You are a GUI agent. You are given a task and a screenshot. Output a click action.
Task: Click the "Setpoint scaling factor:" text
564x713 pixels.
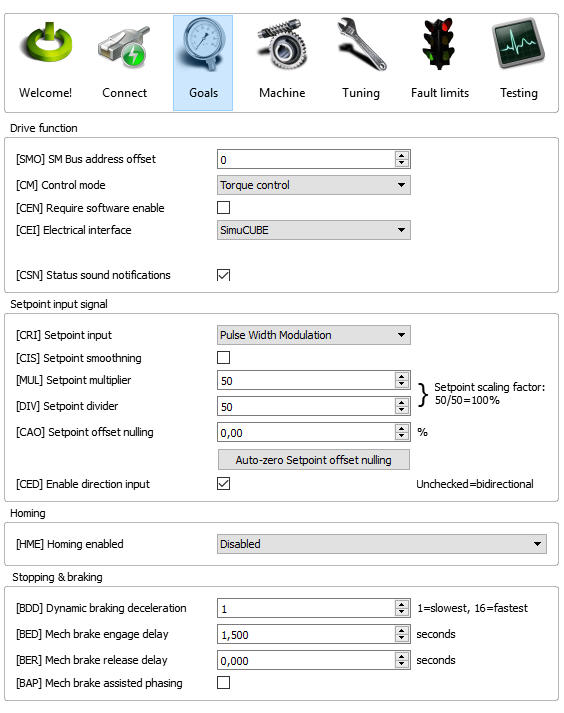point(489,387)
